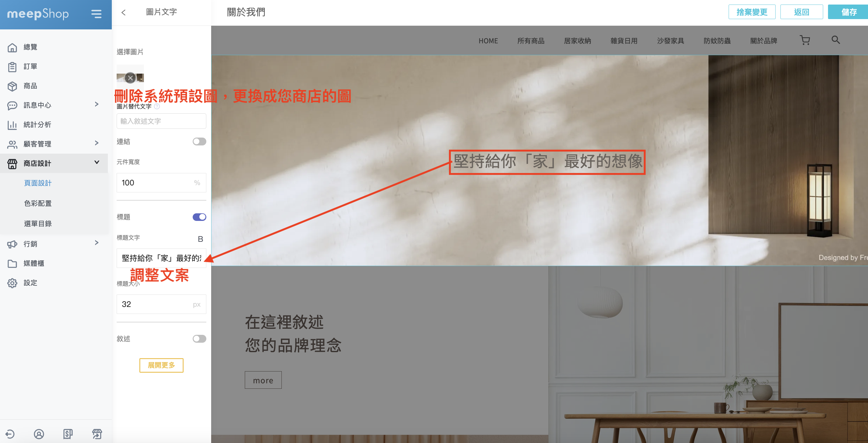Select 選單目錄 in sidebar
Image resolution: width=868 pixels, height=443 pixels.
point(38,223)
